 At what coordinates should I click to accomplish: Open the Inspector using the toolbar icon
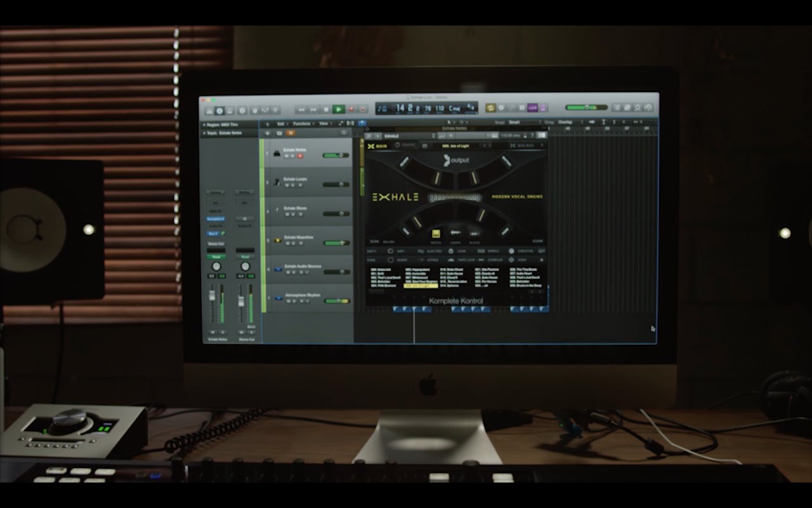[x=218, y=110]
